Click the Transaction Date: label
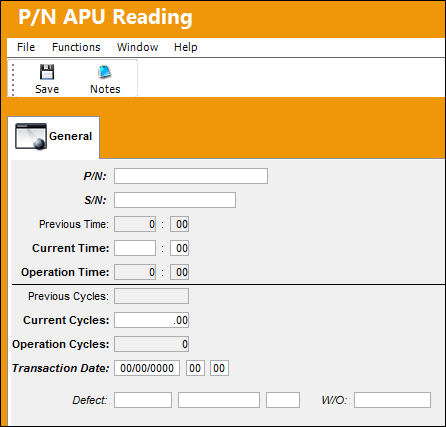The image size is (446, 427). pos(61,368)
